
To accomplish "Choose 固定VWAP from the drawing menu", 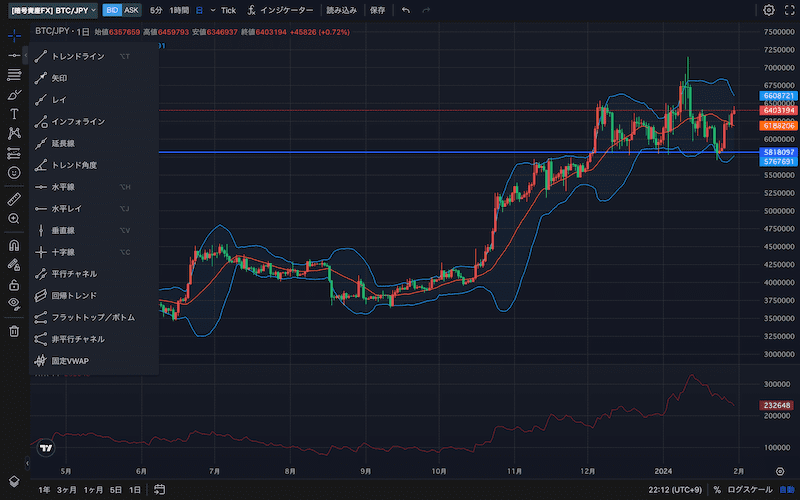I will pos(94,361).
